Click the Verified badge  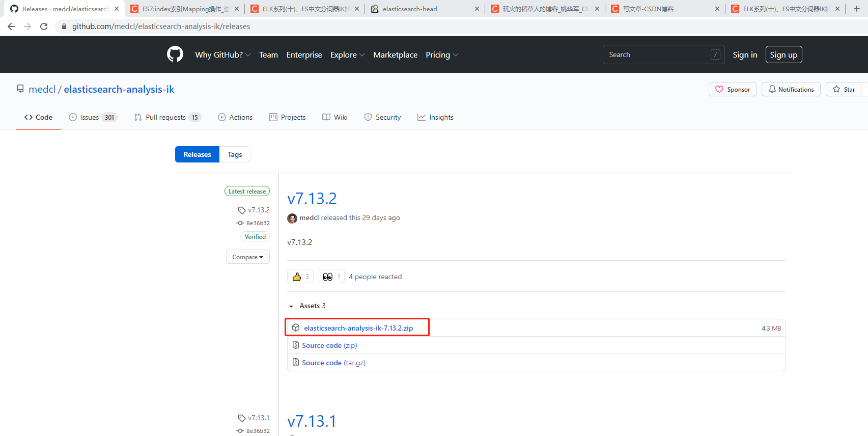click(x=255, y=236)
